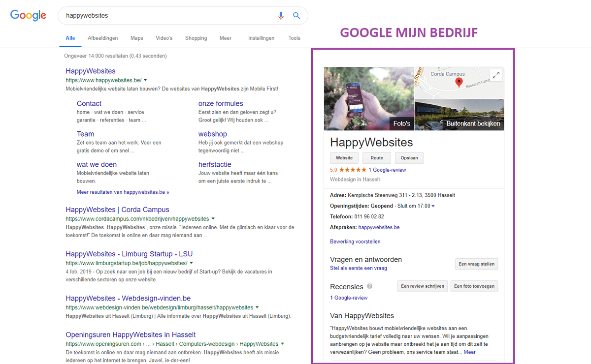Click the Website button in business panel

click(344, 158)
